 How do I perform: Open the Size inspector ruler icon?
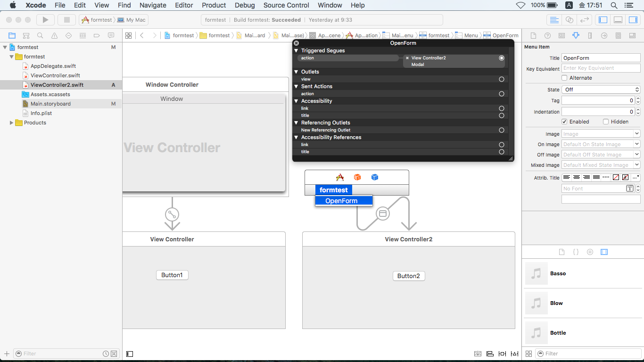pos(590,35)
